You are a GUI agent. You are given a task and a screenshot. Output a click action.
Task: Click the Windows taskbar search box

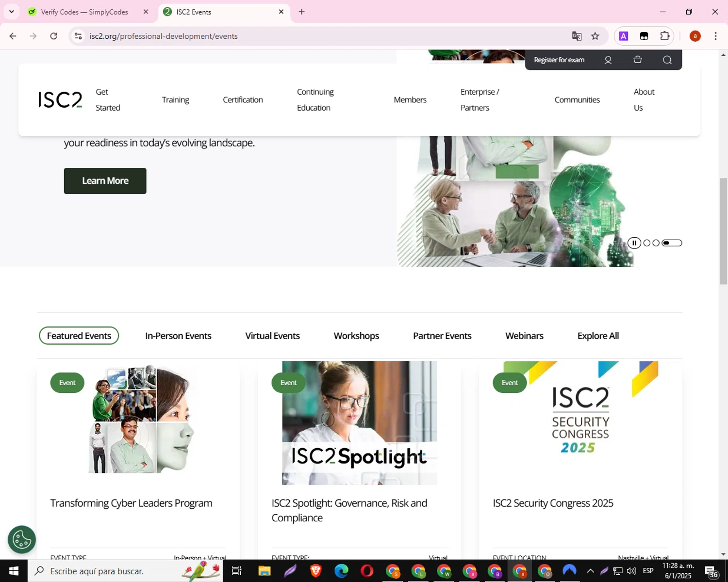click(x=125, y=571)
